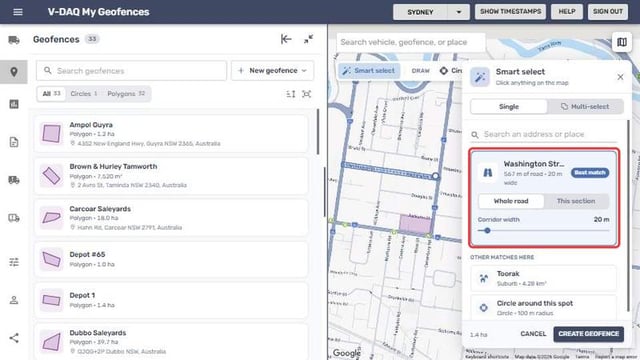Click the circle-around-this-spot icon
Viewport: 640px width, 360px height.
click(484, 308)
